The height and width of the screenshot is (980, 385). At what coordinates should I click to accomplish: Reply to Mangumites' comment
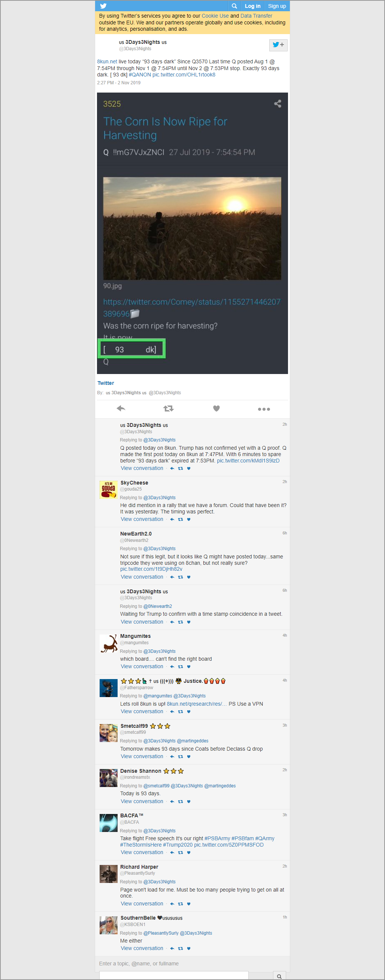172,667
